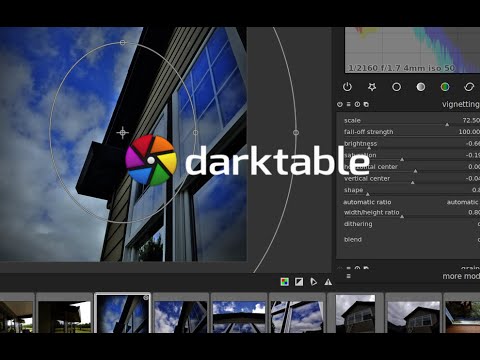This screenshot has height=360, width=480.
Task: Toggle the softproofing play-shaped icon
Action: pos(314,282)
